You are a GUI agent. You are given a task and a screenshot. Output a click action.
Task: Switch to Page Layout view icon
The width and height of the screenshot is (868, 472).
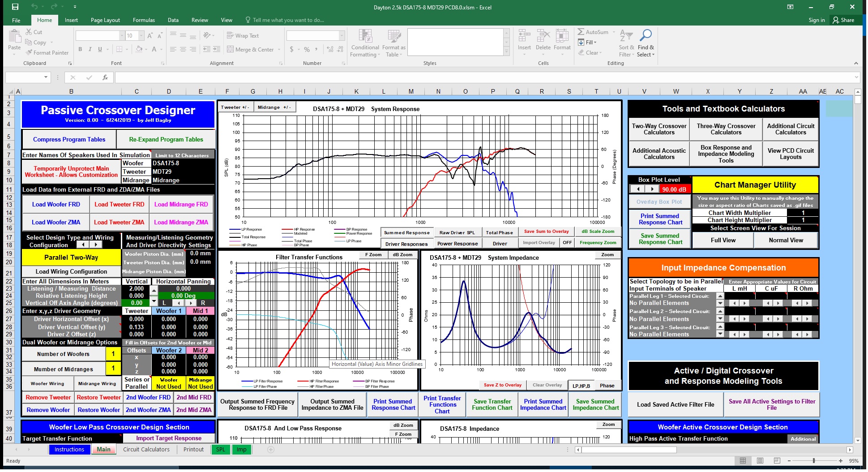(x=760, y=461)
